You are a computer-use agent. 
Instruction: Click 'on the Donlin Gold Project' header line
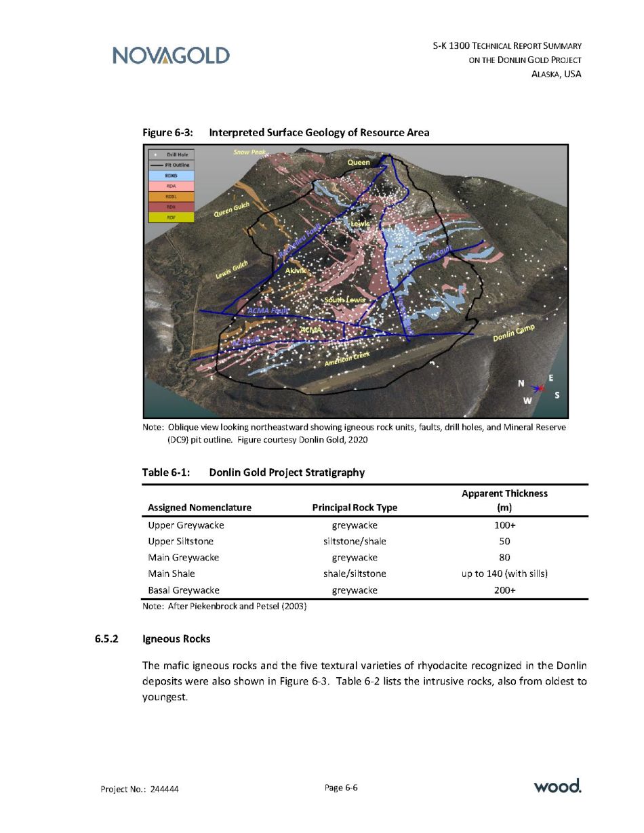(x=525, y=60)
